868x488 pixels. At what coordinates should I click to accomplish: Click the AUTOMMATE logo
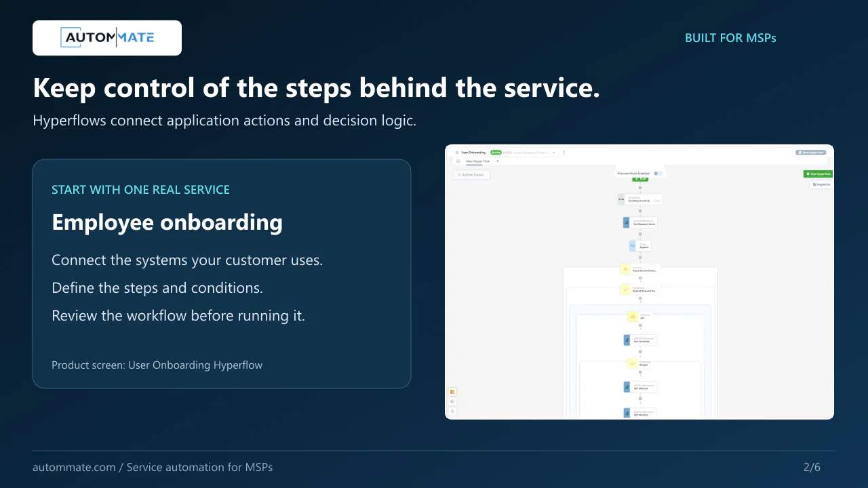[x=107, y=38]
